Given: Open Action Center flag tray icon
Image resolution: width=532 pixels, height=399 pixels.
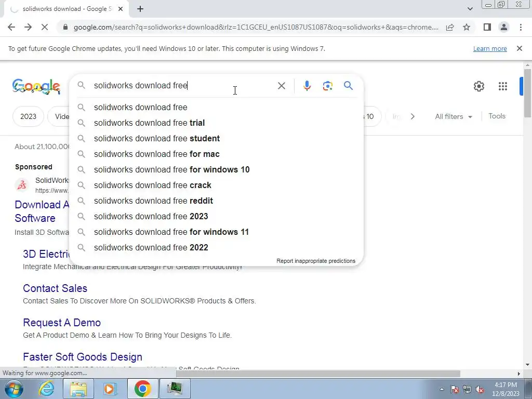Looking at the screenshot, I should tap(455, 390).
